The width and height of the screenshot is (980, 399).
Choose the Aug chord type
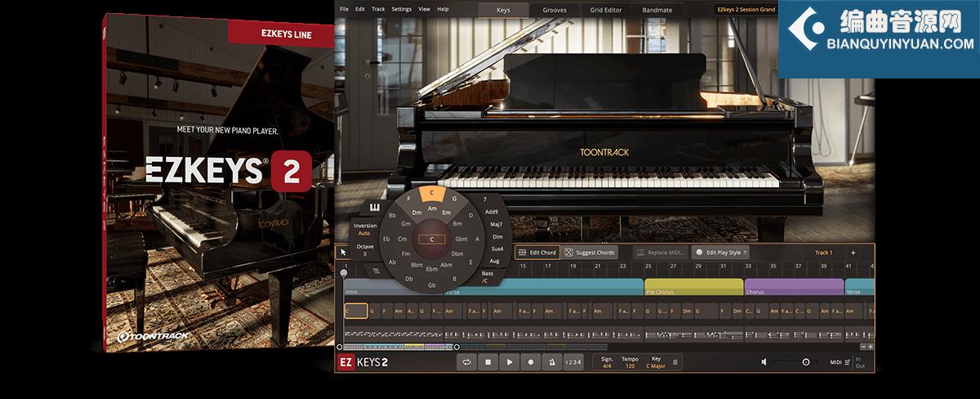click(495, 260)
